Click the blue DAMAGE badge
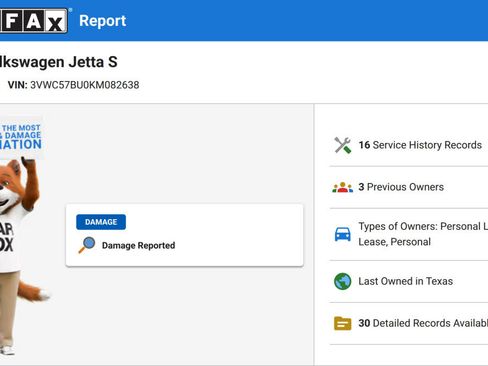 101,222
